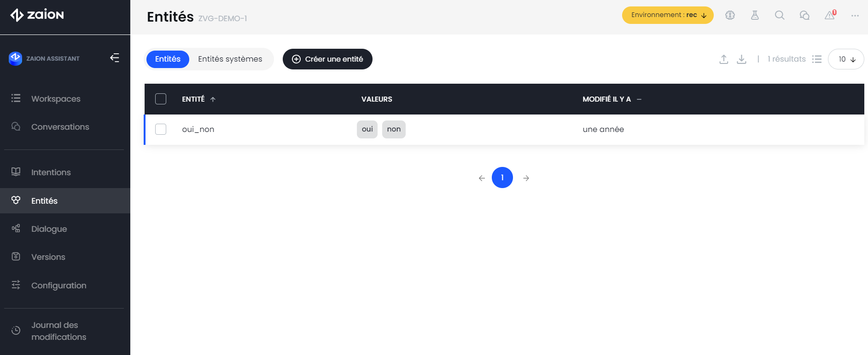Viewport: 868px width, 355px height.
Task: Open Intentions in the sidebar
Action: (x=51, y=172)
